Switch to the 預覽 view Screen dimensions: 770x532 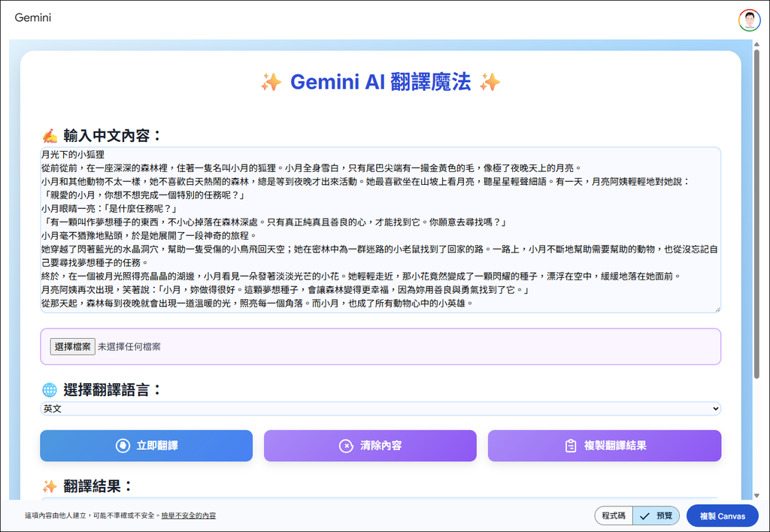pyautogui.click(x=656, y=516)
